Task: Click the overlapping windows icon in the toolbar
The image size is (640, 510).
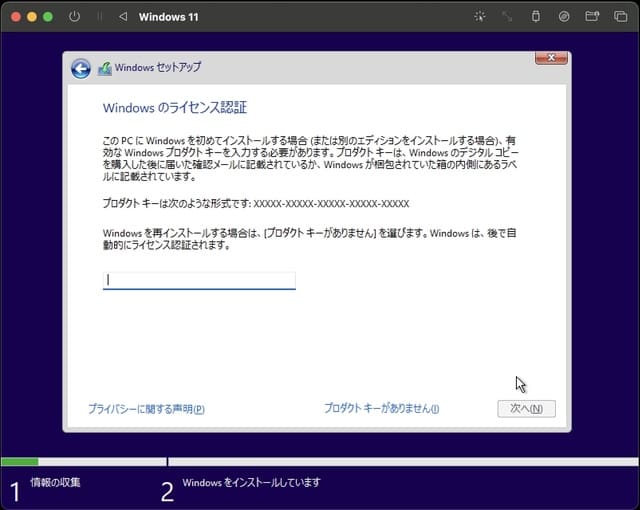Action: point(620,17)
